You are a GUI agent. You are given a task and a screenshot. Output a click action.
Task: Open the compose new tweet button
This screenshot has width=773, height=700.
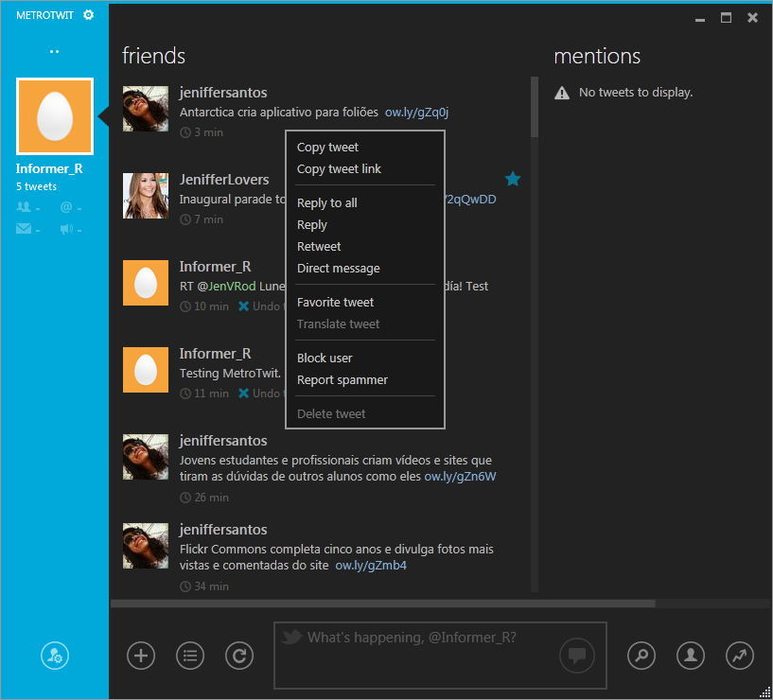click(x=141, y=655)
